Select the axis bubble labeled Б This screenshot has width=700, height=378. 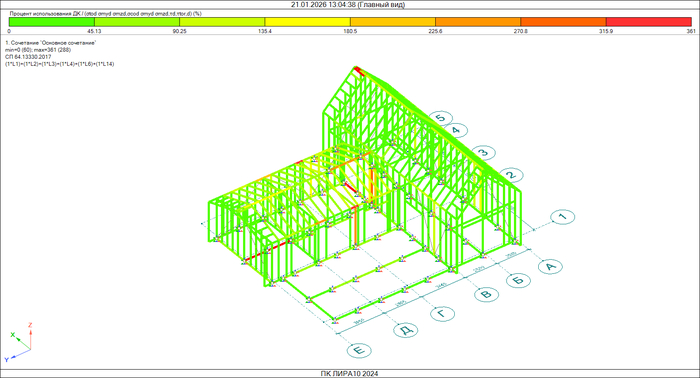tap(518, 280)
